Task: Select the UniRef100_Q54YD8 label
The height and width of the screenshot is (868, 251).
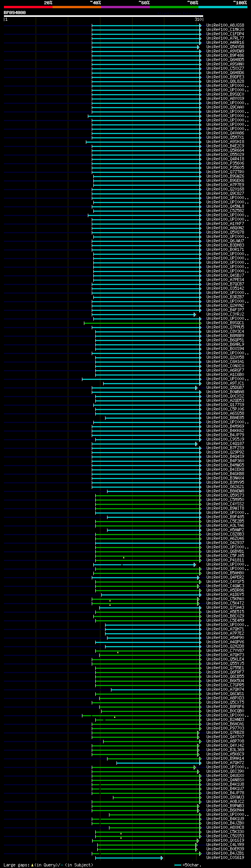Action: point(225,47)
